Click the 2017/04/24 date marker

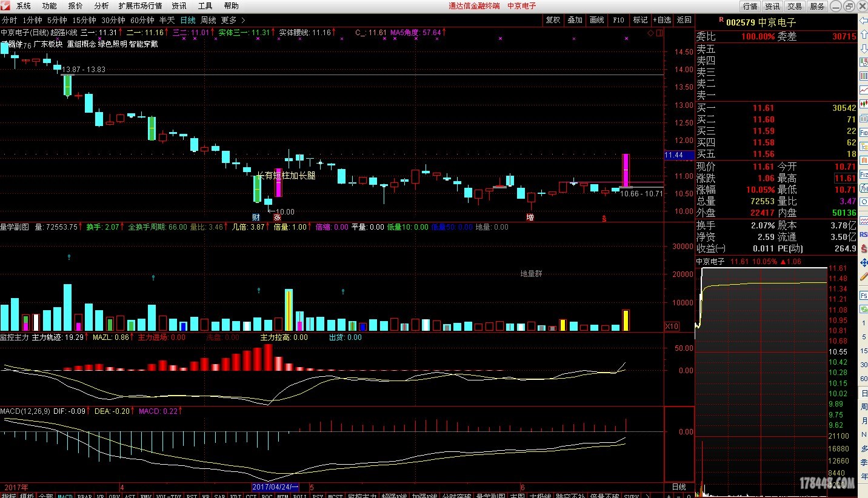(x=276, y=487)
